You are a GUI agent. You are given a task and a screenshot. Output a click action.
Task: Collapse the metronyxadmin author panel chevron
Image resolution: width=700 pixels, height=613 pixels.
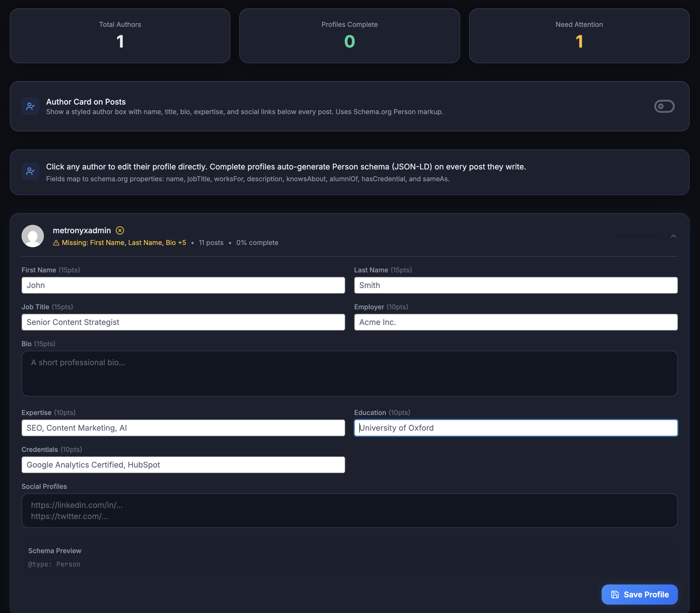coord(673,236)
